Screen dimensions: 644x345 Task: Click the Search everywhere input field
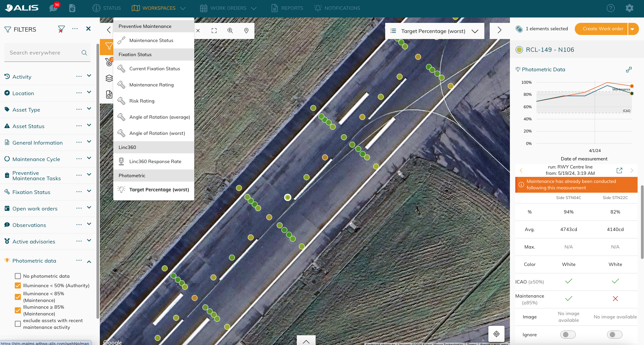pyautogui.click(x=44, y=53)
